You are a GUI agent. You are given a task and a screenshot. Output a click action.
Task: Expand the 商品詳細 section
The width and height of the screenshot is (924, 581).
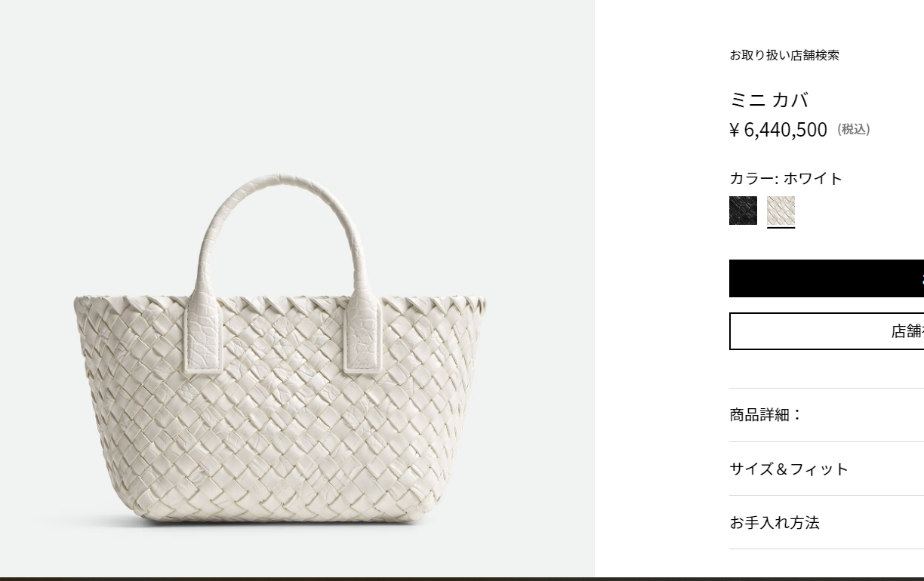coord(827,415)
